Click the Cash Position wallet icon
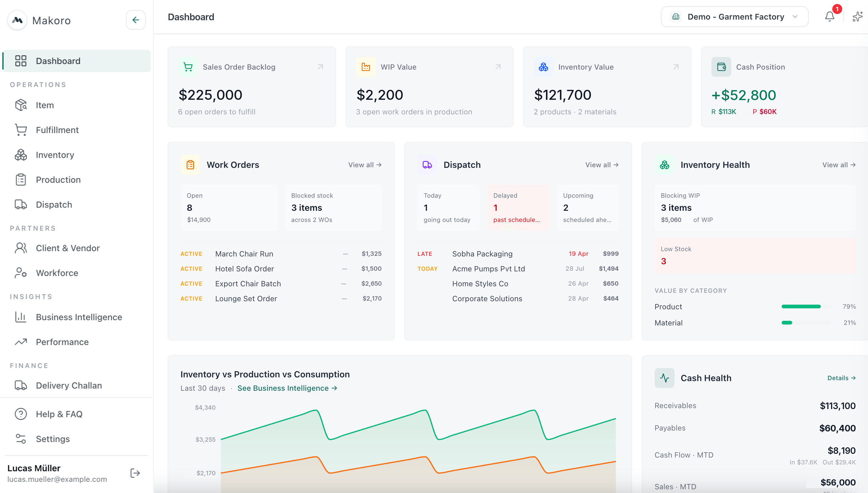The width and height of the screenshot is (868, 493). pyautogui.click(x=721, y=67)
